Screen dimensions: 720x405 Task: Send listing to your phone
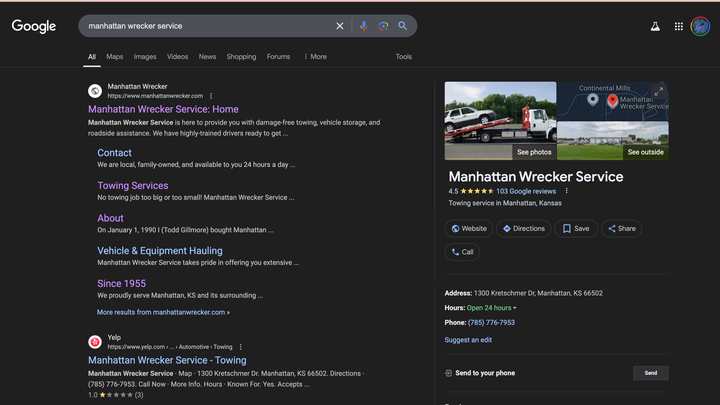(x=651, y=373)
